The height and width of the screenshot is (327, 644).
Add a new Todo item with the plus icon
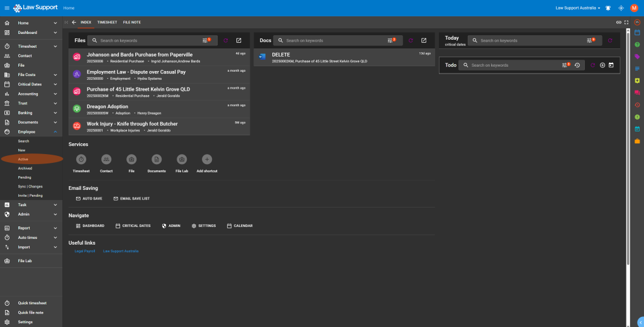point(602,65)
